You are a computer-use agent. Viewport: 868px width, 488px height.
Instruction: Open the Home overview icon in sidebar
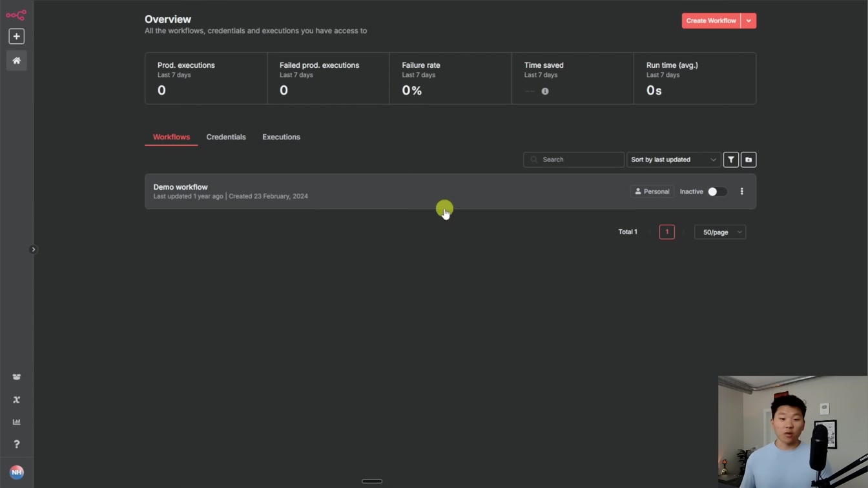click(16, 61)
